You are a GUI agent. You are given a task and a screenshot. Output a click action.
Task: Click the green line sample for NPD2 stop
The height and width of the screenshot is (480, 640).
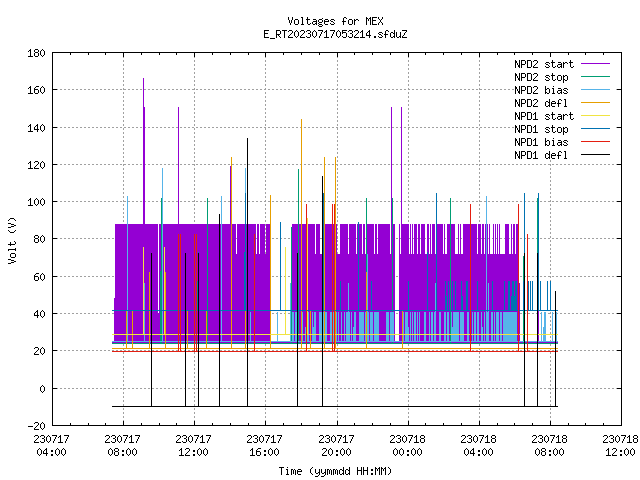(595, 77)
